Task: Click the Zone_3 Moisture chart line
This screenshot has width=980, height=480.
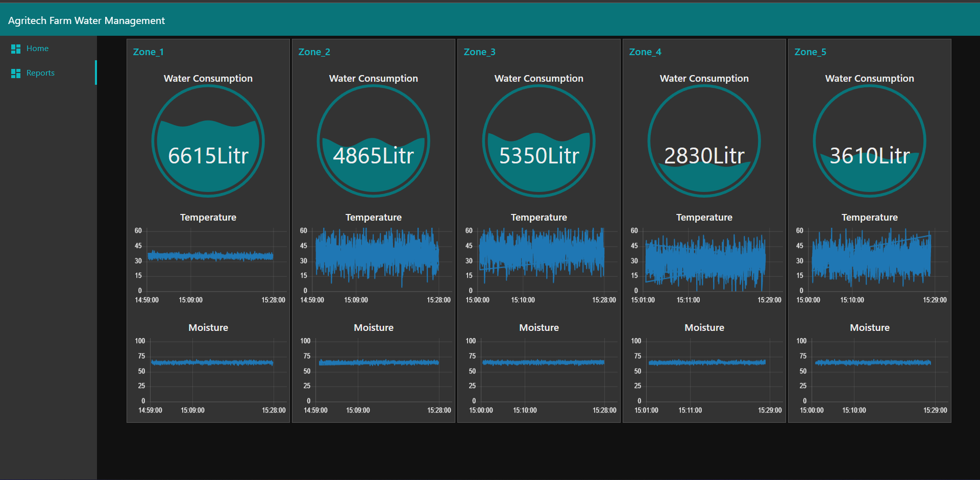Action: [x=543, y=363]
